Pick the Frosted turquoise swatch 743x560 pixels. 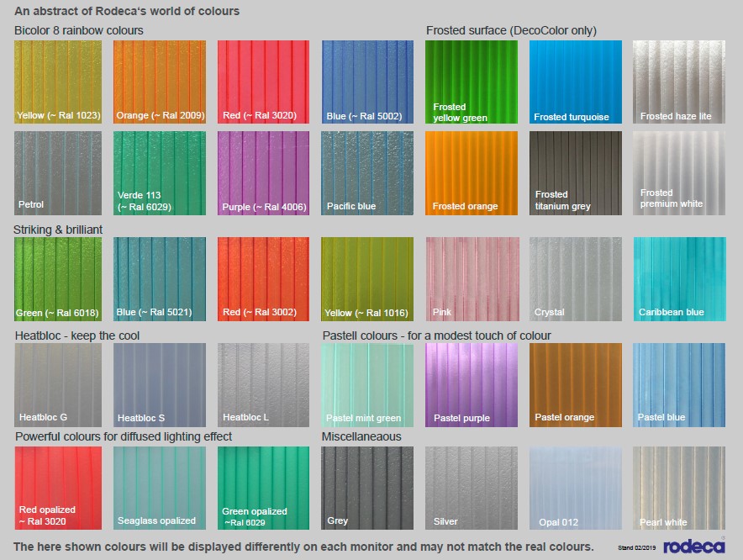click(576, 82)
